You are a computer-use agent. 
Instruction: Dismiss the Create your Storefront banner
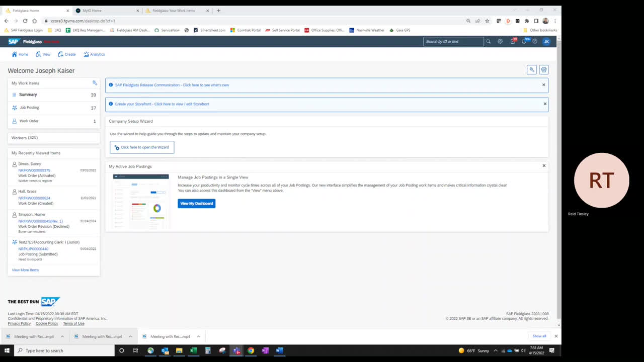pyautogui.click(x=544, y=104)
